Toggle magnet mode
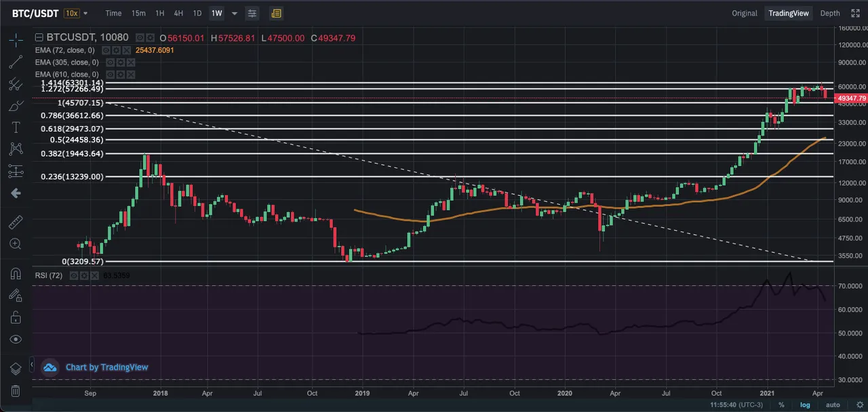This screenshot has height=412, width=868. (x=16, y=273)
